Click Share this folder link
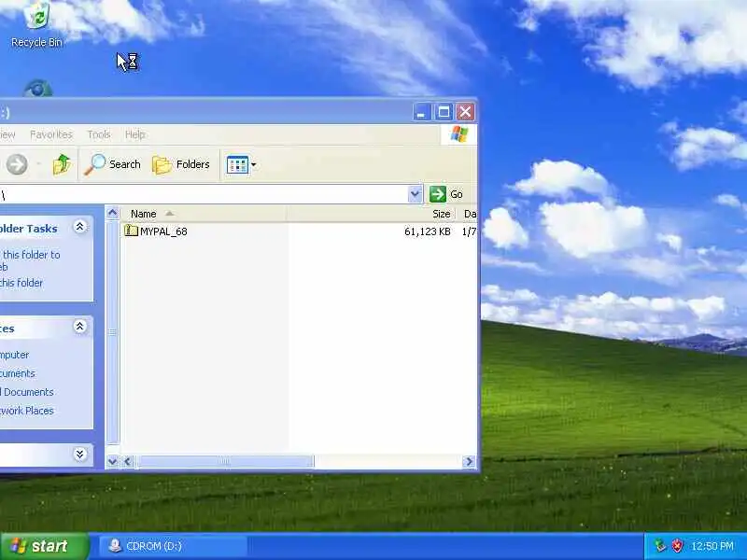 pos(21,283)
